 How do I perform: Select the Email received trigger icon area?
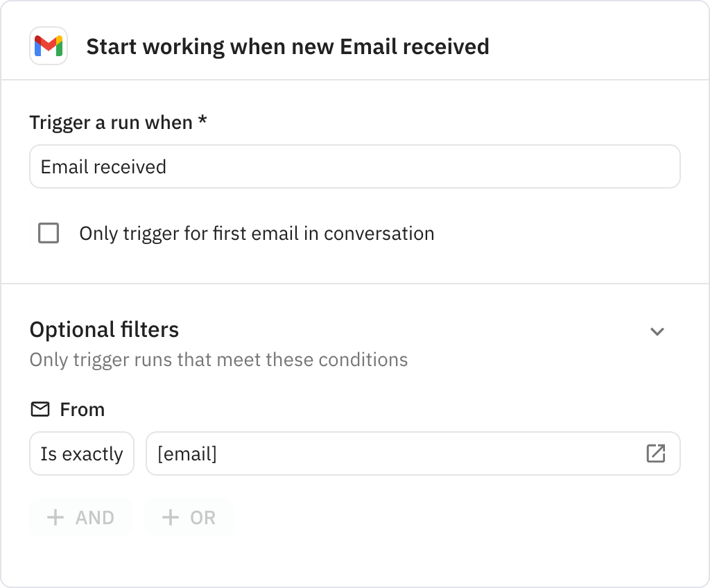tap(355, 166)
